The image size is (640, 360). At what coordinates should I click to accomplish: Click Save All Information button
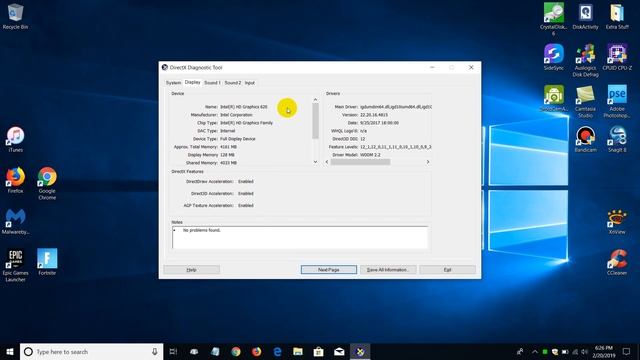[388, 270]
